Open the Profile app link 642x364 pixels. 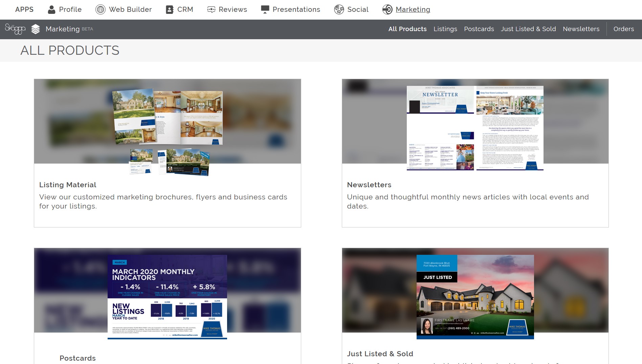click(70, 9)
